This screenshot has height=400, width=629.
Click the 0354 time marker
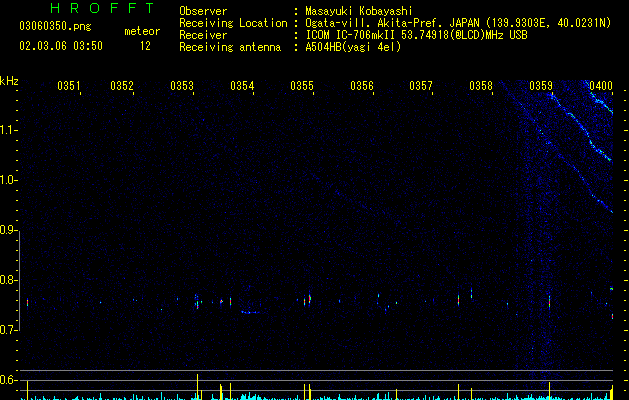(x=242, y=86)
